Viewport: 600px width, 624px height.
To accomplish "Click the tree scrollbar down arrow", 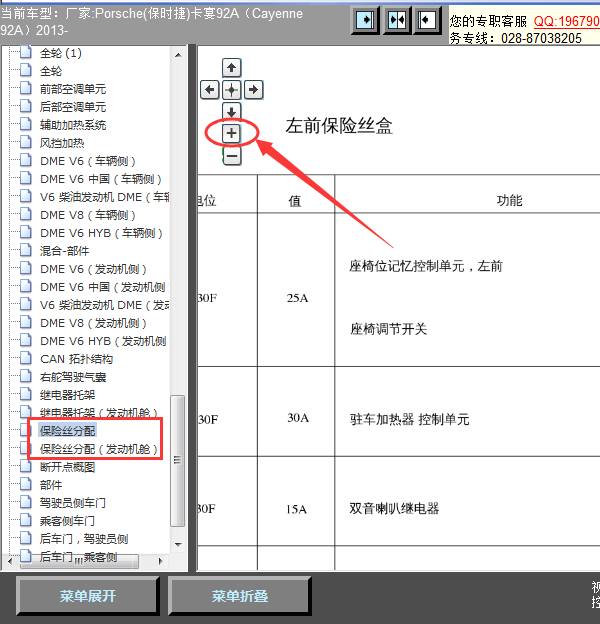I will 178,544.
